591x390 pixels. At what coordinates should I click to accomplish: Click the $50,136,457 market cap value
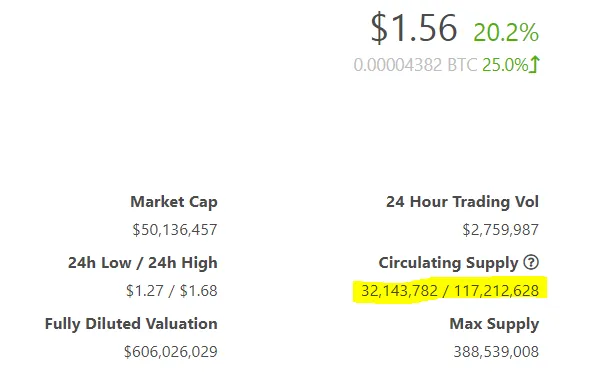point(175,229)
